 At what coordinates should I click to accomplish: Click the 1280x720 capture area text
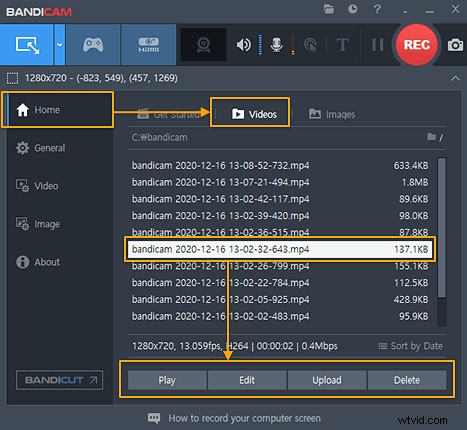(x=101, y=78)
